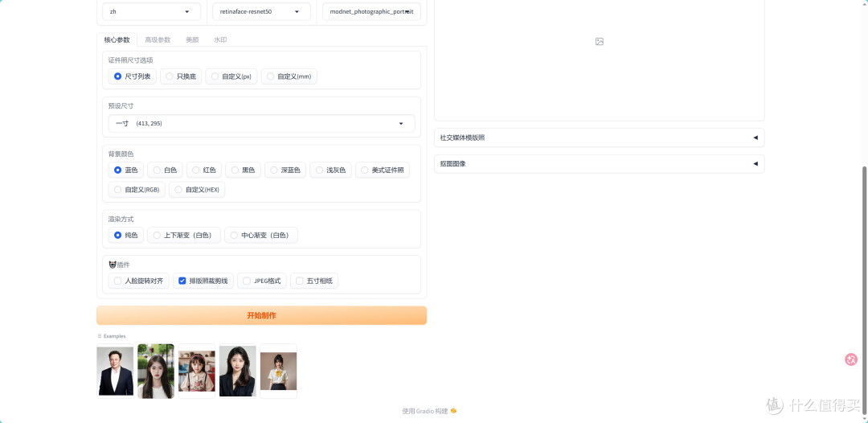Image resolution: width=868 pixels, height=423 pixels.
Task: Open the retinaface-resnet50 model dropdown
Action: 261,11
